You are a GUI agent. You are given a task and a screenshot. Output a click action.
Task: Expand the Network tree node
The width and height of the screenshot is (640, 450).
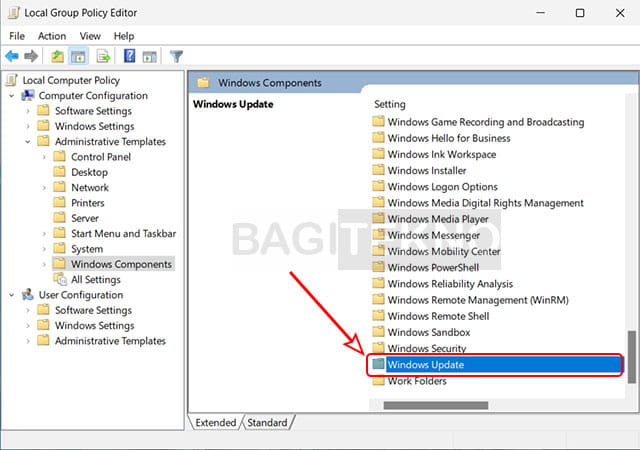click(x=44, y=188)
